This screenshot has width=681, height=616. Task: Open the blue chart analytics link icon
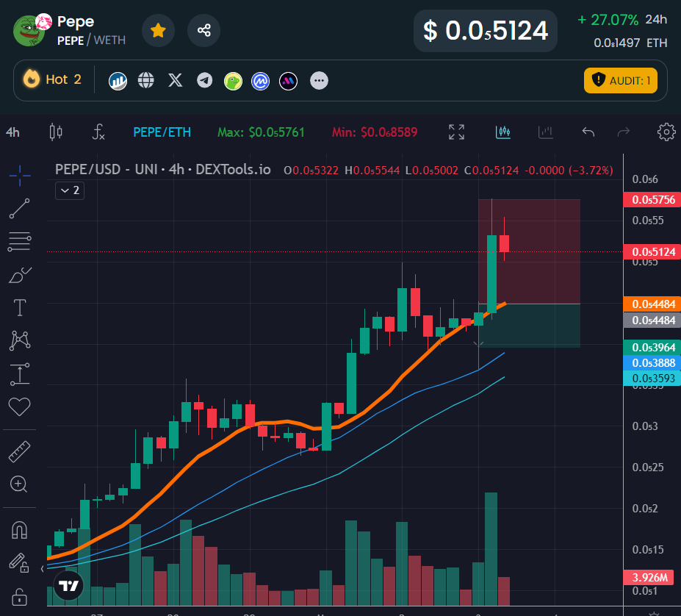118,81
